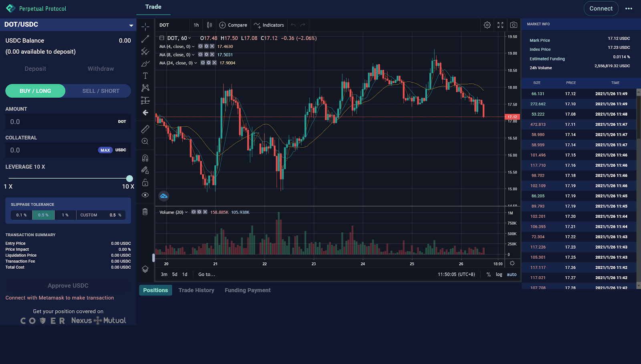This screenshot has width=641, height=364.
Task: Open the 1h timeframe dropdown
Action: (196, 24)
